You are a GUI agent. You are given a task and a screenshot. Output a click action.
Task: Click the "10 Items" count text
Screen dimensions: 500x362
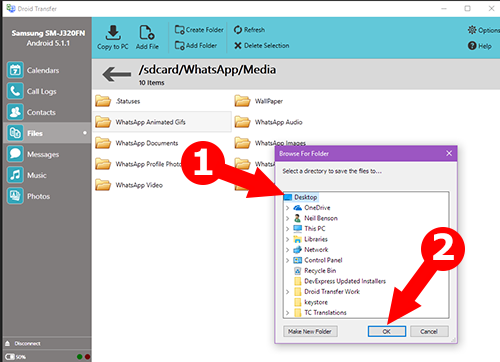pyautogui.click(x=152, y=83)
